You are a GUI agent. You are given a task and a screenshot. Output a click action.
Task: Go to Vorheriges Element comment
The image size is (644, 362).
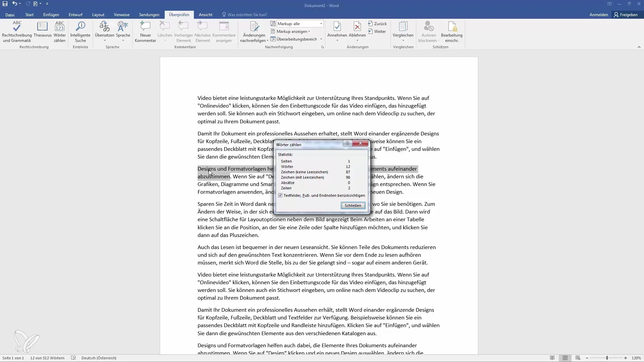click(183, 32)
